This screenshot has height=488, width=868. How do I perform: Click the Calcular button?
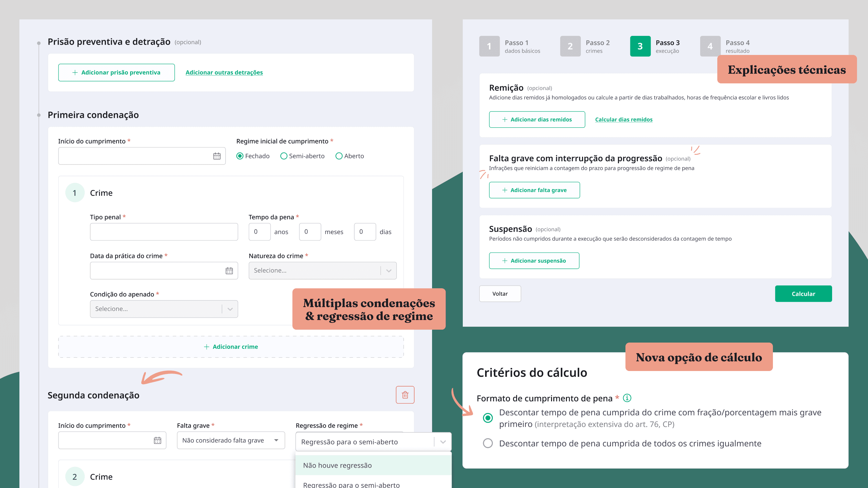[803, 294]
